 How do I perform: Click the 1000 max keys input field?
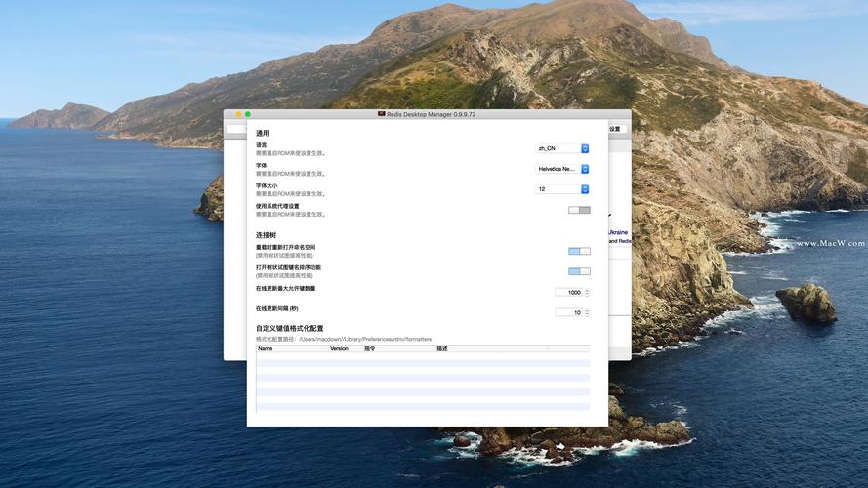coord(568,292)
